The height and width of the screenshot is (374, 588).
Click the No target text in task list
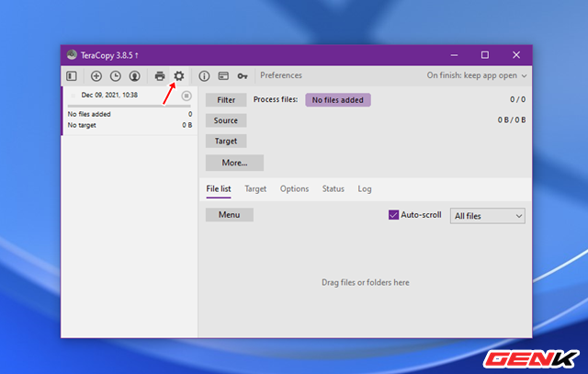(x=82, y=125)
